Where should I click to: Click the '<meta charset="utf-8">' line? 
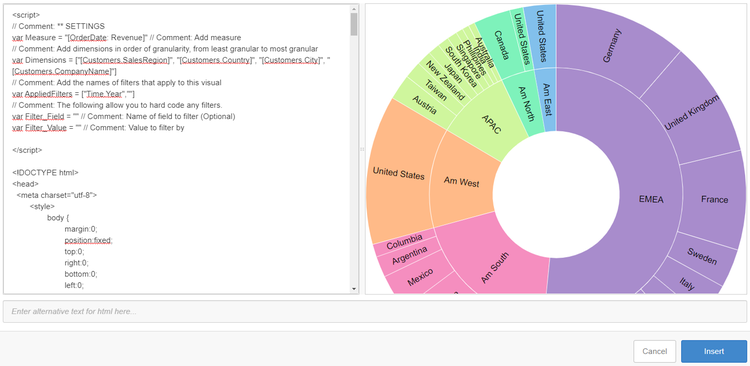click(56, 195)
